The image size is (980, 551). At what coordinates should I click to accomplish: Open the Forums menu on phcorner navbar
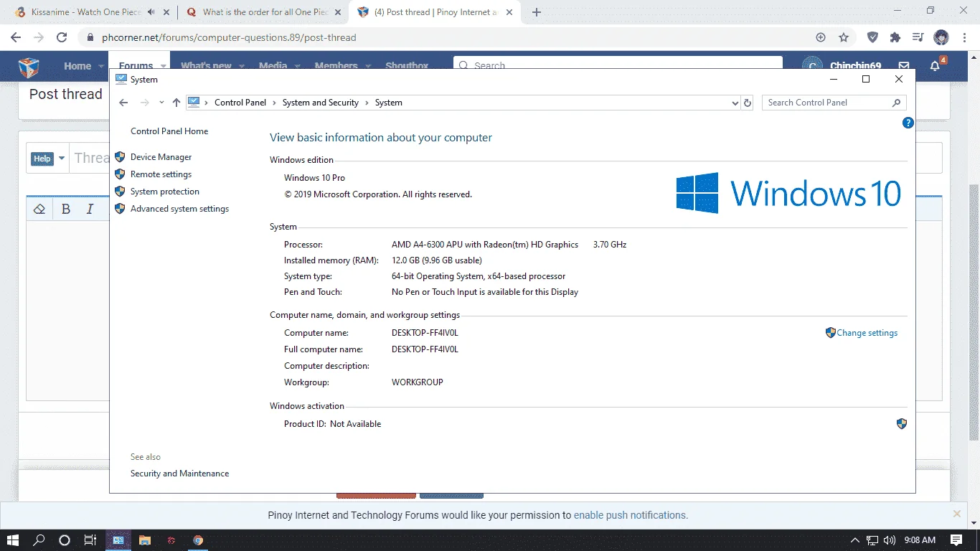(x=136, y=66)
